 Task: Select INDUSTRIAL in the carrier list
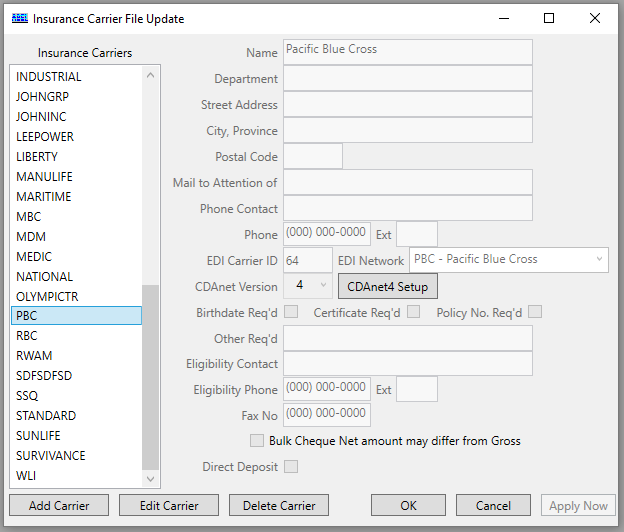(76, 76)
